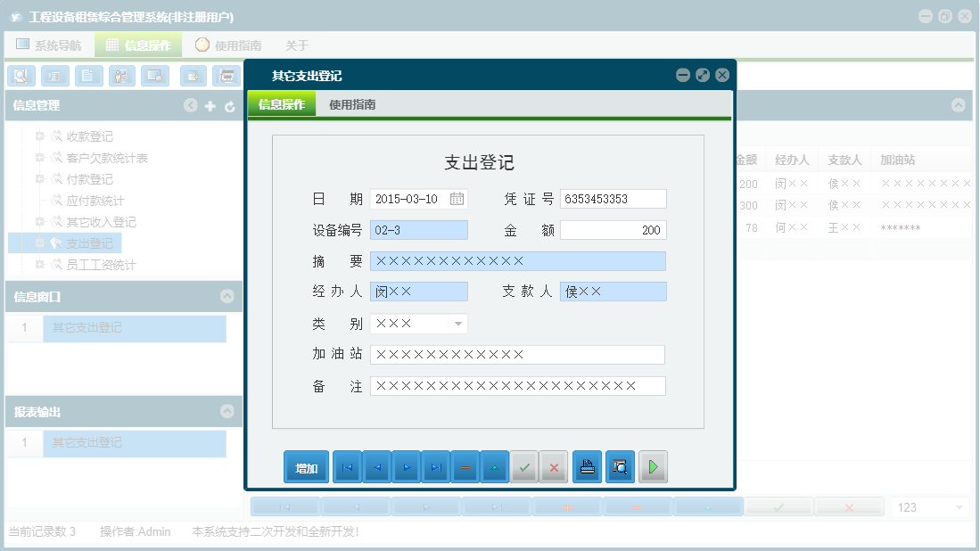The height and width of the screenshot is (551, 980).
Task: Click the add (+) icon on 信息管理 header
Action: [x=210, y=105]
